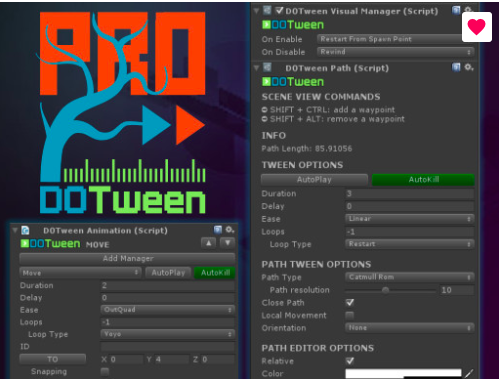Click the X position field
The width and height of the screenshot is (499, 379).
click(126, 359)
